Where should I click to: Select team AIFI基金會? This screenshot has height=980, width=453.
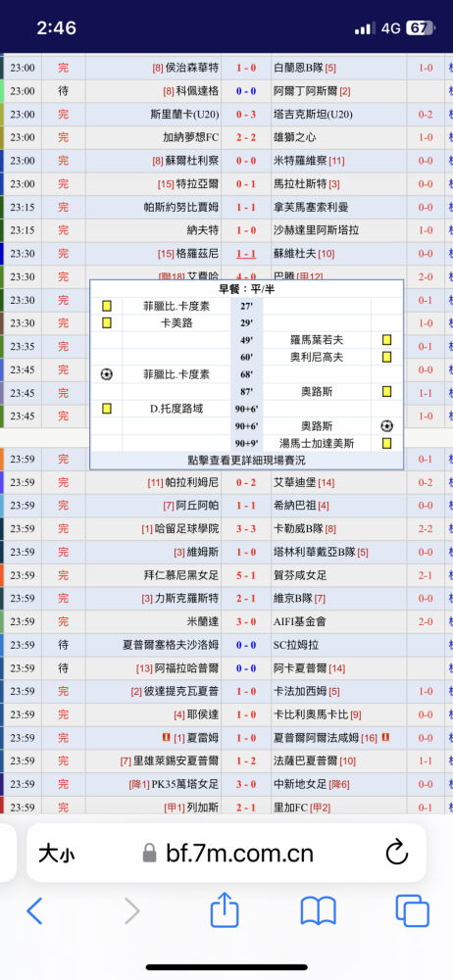tap(300, 621)
